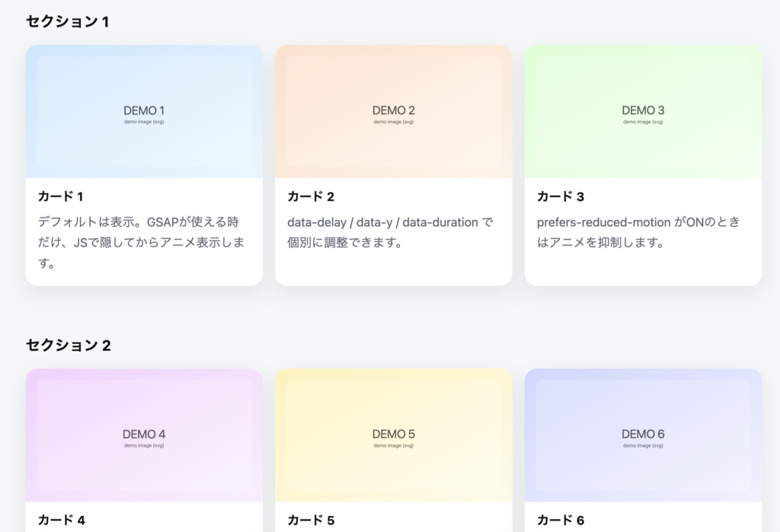
Task: Click the DEMO 6 image placeholder
Action: (x=643, y=434)
